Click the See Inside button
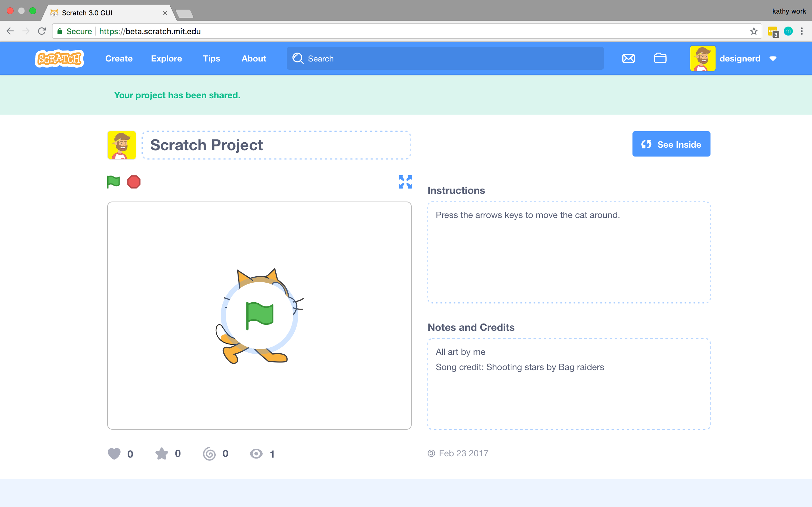Screen dimensions: 812x507 671,144
